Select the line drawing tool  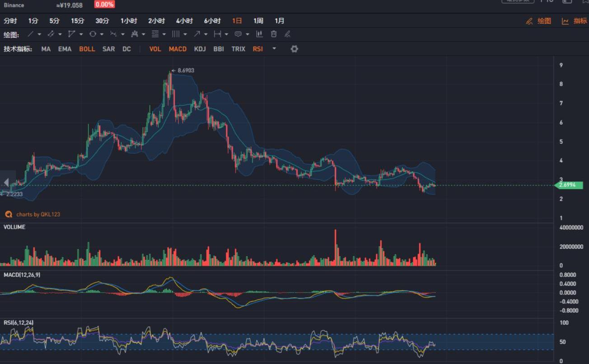coord(31,34)
